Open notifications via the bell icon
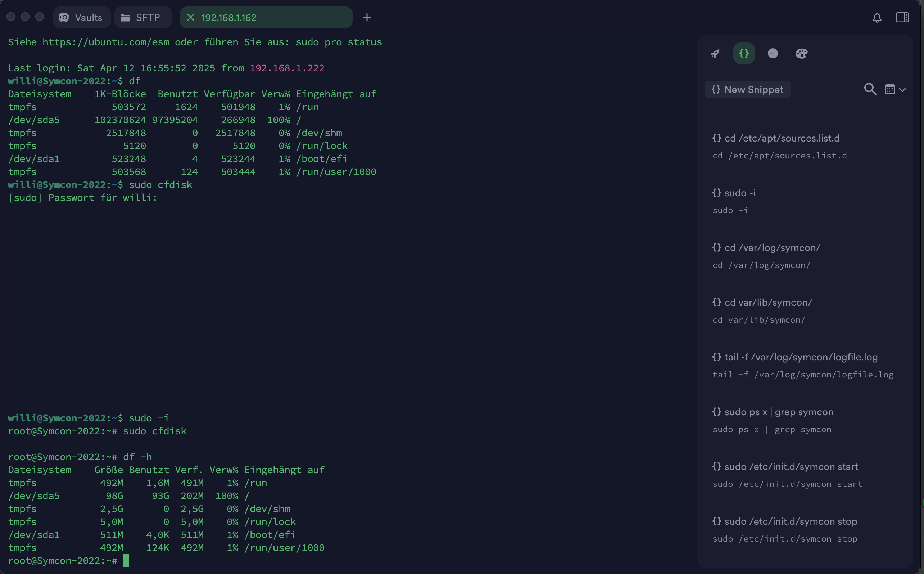 877,17
